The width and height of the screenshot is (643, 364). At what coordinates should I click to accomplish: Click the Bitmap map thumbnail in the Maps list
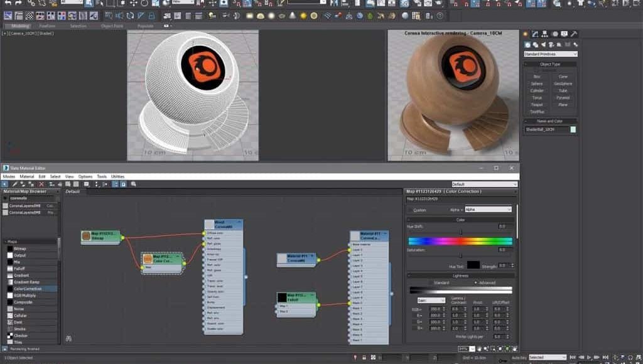click(x=9, y=249)
